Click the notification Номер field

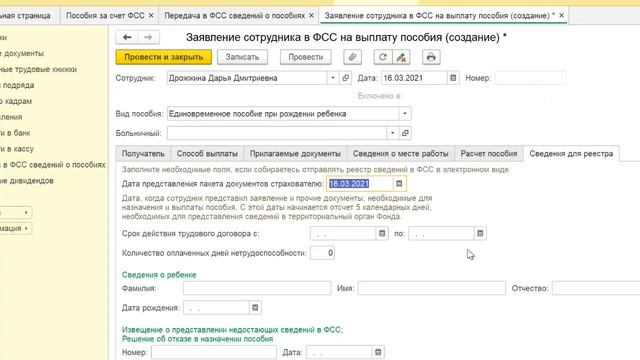(x=214, y=352)
